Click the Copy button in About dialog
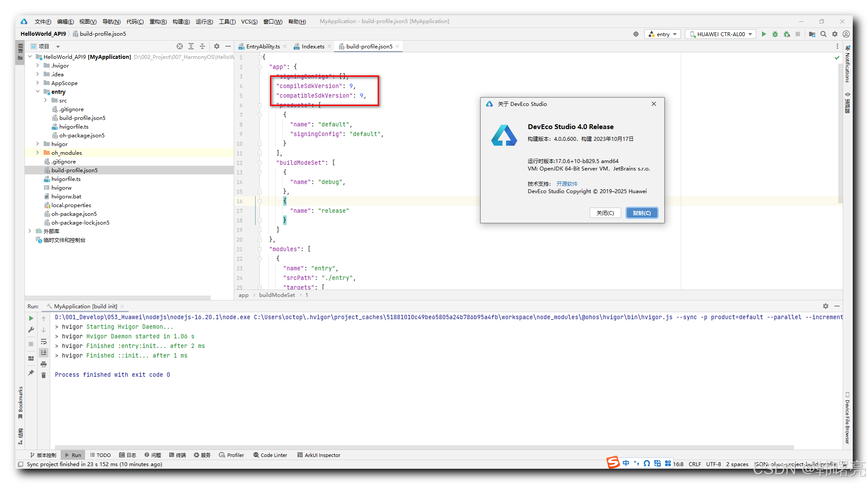 tap(642, 213)
